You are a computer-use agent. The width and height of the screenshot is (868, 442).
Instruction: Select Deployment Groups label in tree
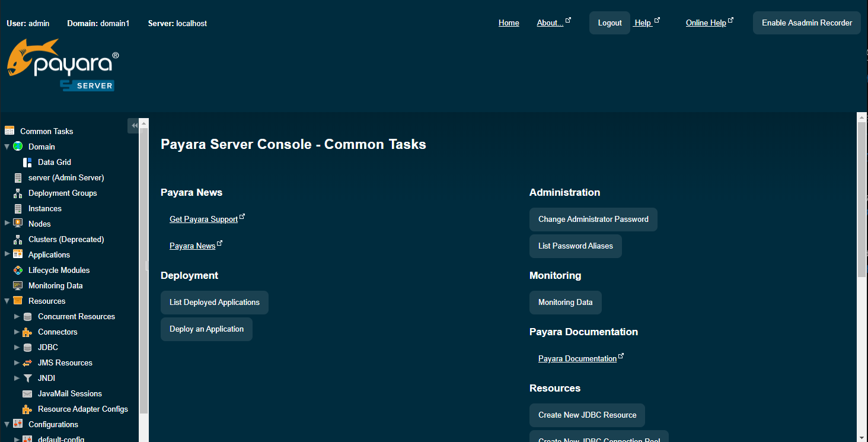coord(62,193)
